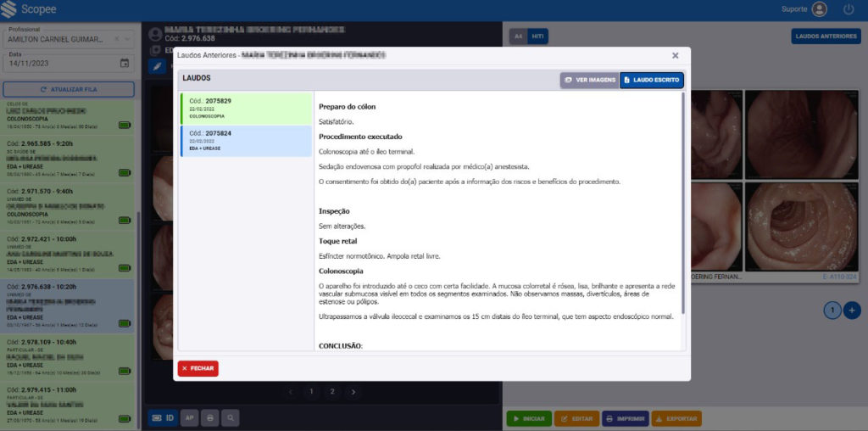Click the AP button in bottom toolbar

point(189,418)
